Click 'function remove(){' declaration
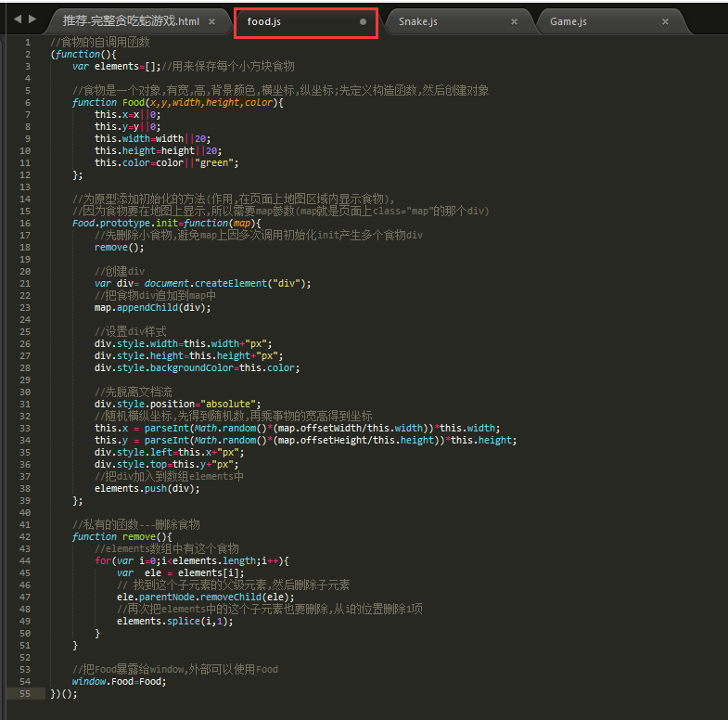The image size is (728, 720). tap(122, 536)
